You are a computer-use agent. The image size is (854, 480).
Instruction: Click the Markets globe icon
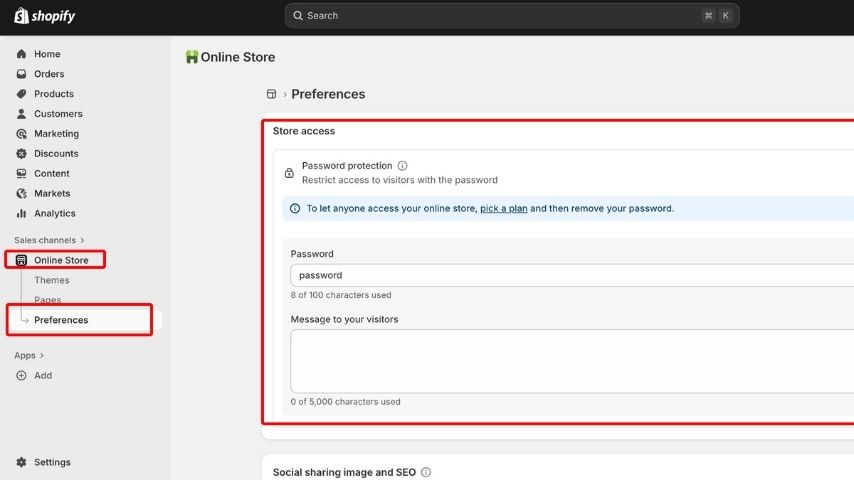(x=21, y=193)
